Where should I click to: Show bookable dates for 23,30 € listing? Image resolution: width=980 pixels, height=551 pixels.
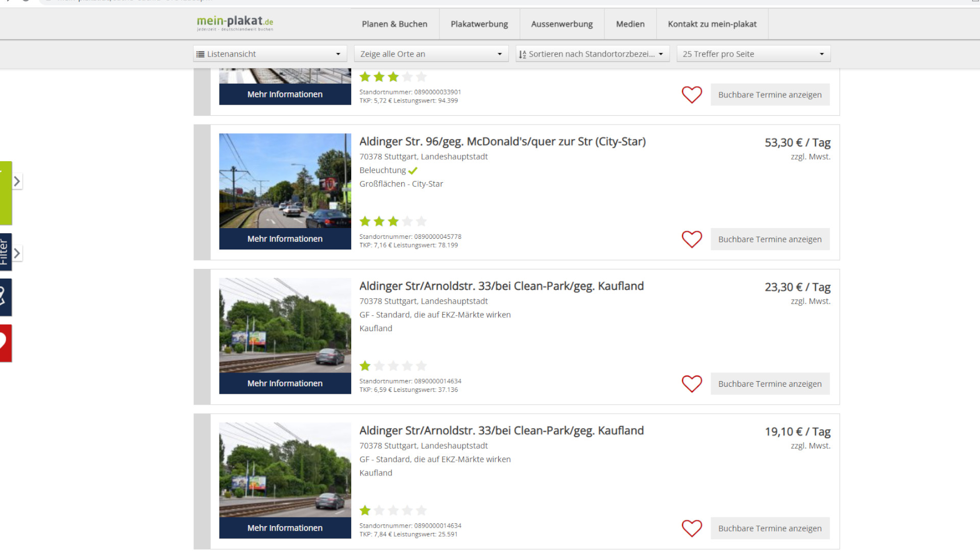tap(770, 384)
